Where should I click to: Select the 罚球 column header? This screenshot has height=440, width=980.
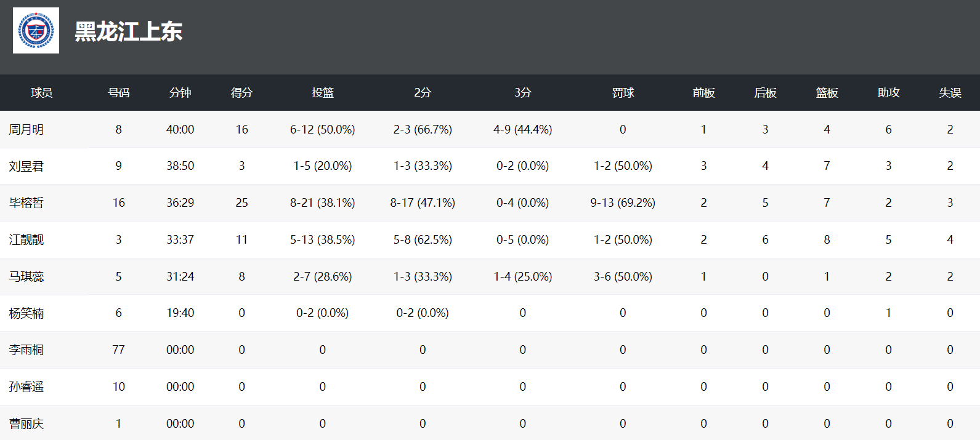[623, 93]
